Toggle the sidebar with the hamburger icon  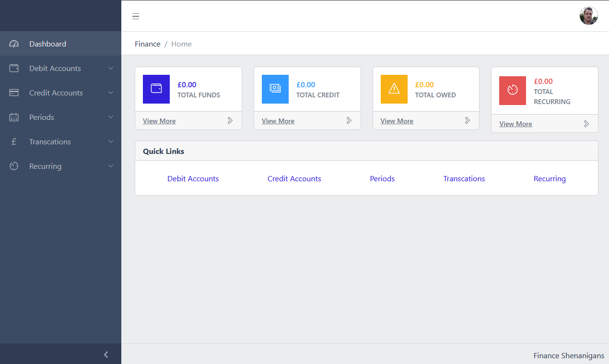point(136,16)
